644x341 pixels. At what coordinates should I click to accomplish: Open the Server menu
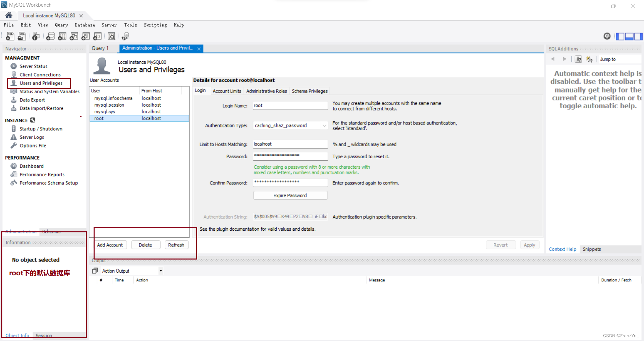click(x=109, y=25)
